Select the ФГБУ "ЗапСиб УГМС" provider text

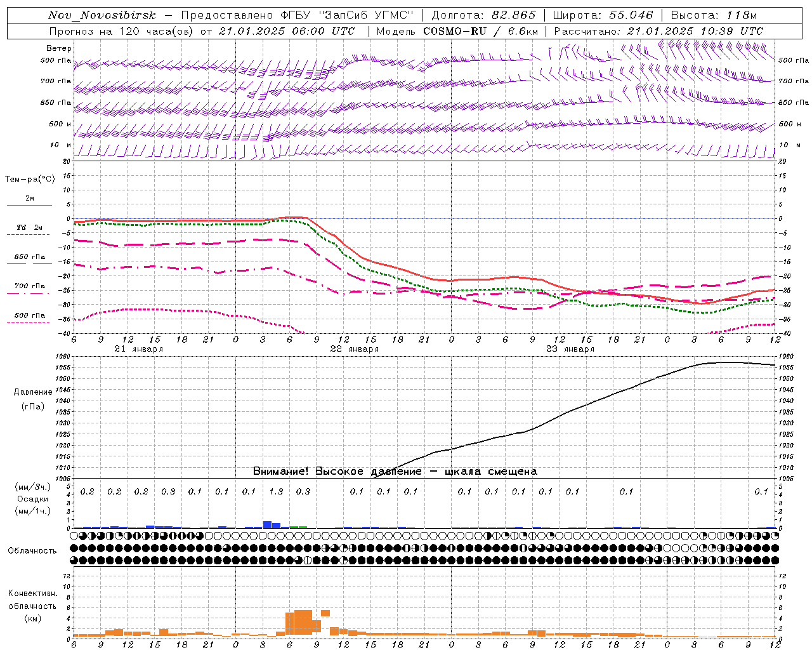pos(347,15)
